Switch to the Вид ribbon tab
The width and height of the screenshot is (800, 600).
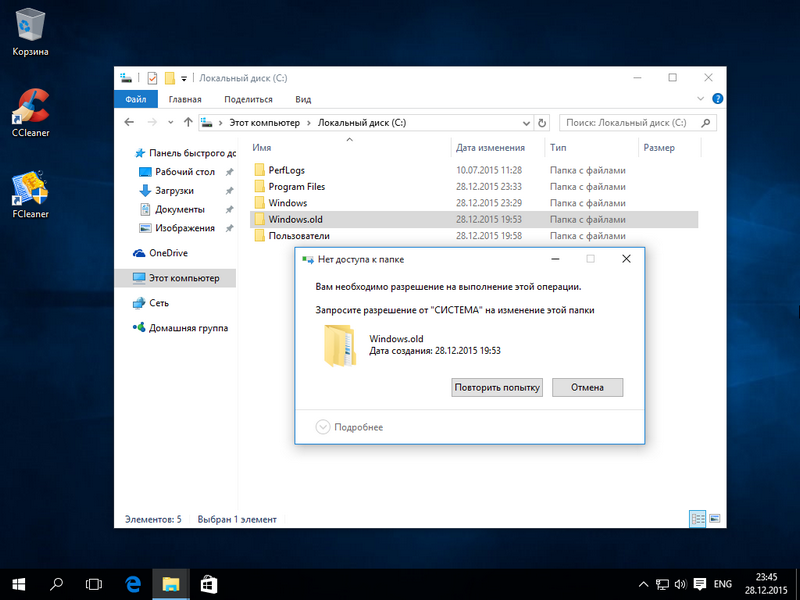(303, 99)
